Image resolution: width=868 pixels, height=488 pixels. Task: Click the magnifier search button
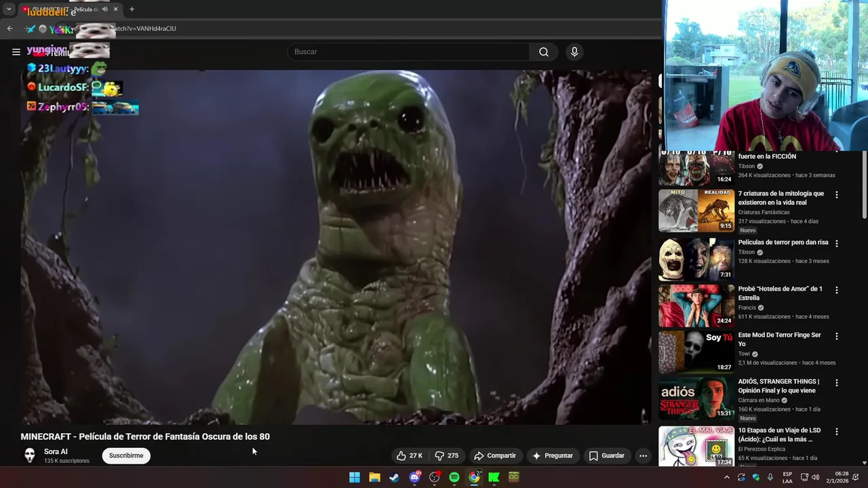click(544, 52)
